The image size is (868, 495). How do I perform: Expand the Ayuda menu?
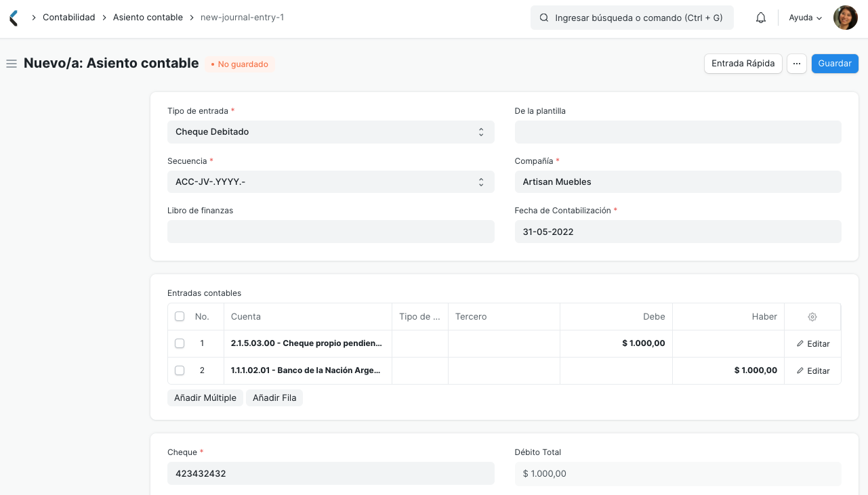point(806,18)
